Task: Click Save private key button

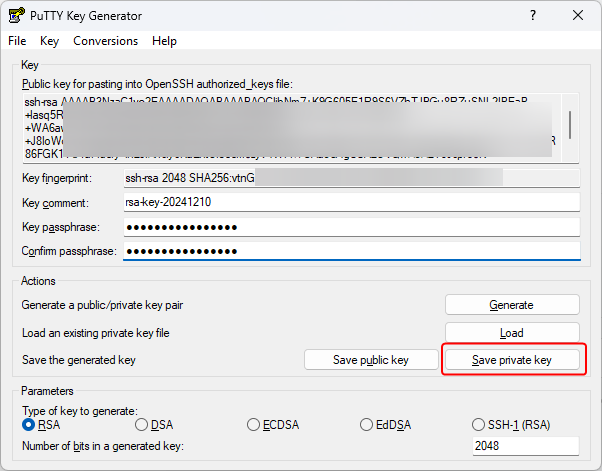Action: click(512, 360)
